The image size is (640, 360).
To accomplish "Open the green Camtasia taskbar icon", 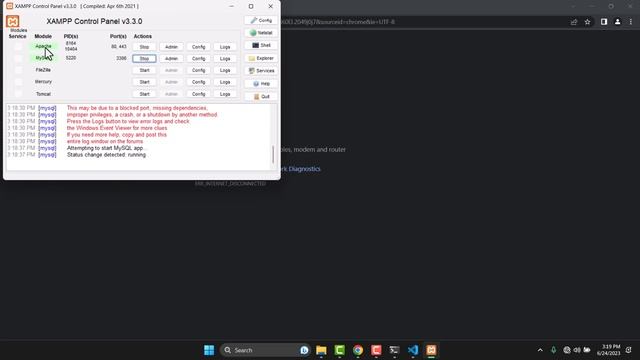I will [340, 350].
